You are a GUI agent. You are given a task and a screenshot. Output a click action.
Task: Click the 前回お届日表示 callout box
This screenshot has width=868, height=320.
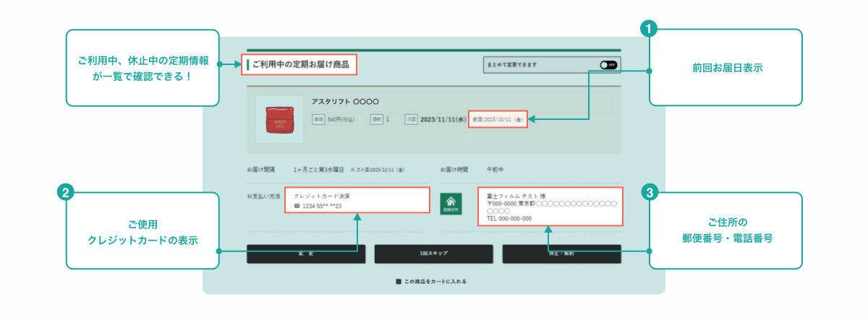click(726, 68)
